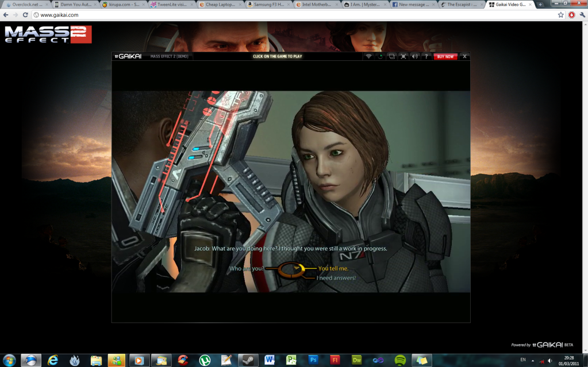Open the notepad-and-pencil taskbar app
This screenshot has height=367, width=588.
pos(226,361)
